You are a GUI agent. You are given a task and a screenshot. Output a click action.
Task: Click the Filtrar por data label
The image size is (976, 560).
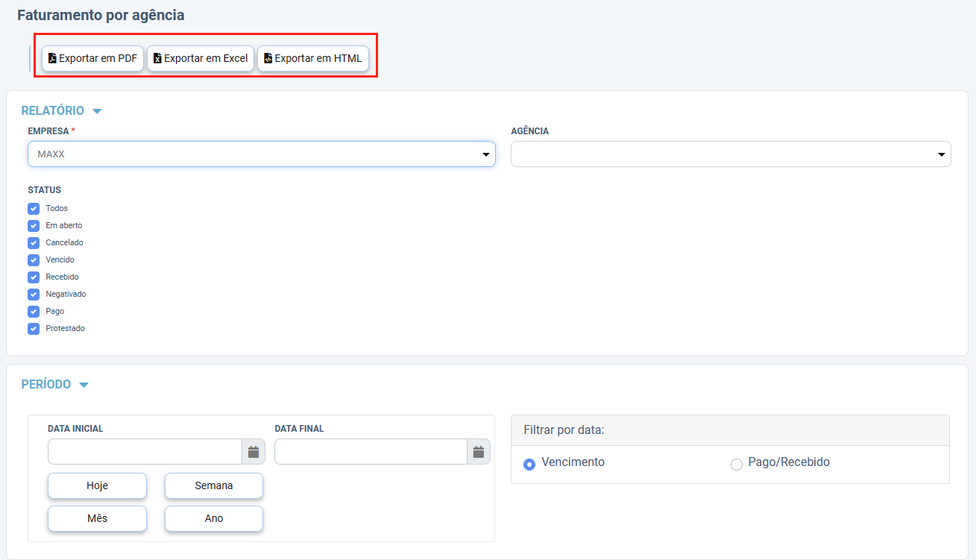pyautogui.click(x=564, y=430)
